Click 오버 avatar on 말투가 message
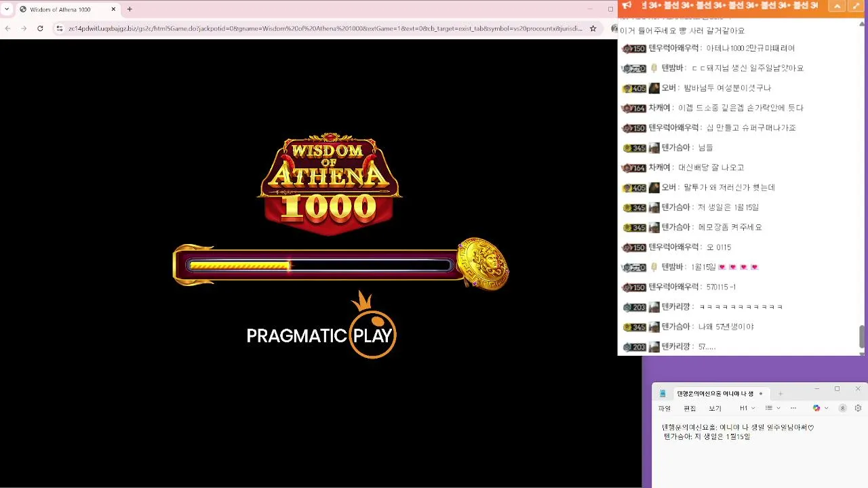The height and width of the screenshot is (488, 868). (654, 188)
